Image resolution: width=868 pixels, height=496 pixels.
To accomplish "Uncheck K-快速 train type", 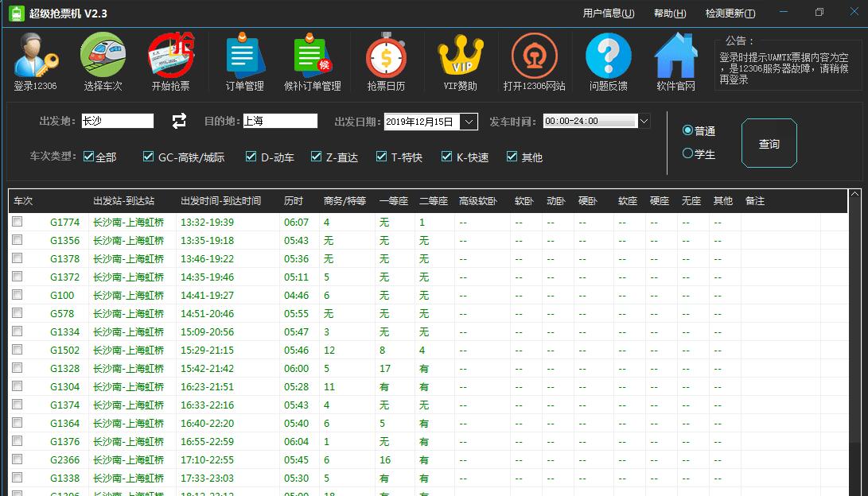I will [447, 157].
